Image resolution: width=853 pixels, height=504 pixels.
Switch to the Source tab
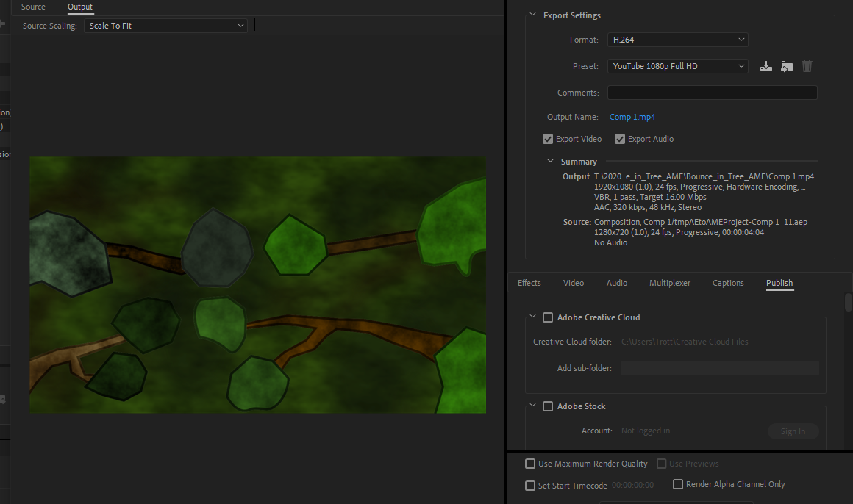(34, 7)
